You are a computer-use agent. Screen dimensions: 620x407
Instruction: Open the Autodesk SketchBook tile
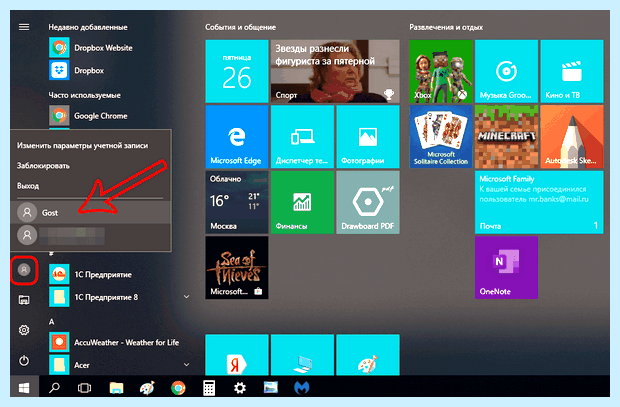point(572,136)
